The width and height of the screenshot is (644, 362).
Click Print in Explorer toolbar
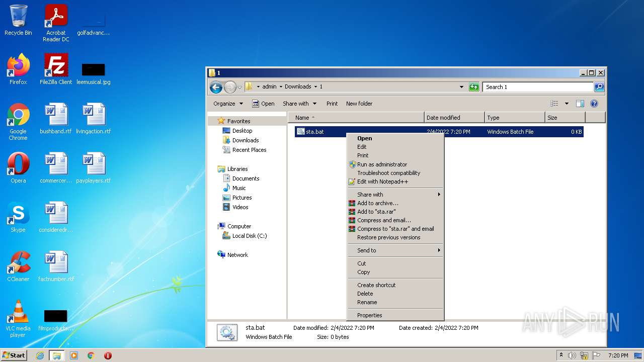(332, 104)
